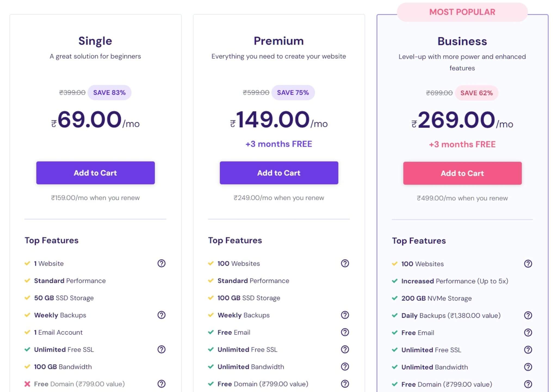The height and width of the screenshot is (392, 557).
Task: Click the question mark by Business Free Domain
Action: 528,384
